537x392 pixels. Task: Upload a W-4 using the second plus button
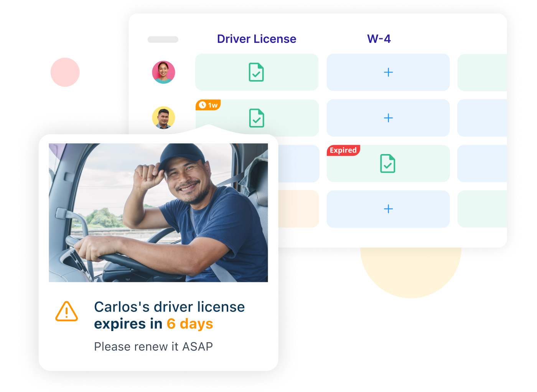(x=388, y=118)
